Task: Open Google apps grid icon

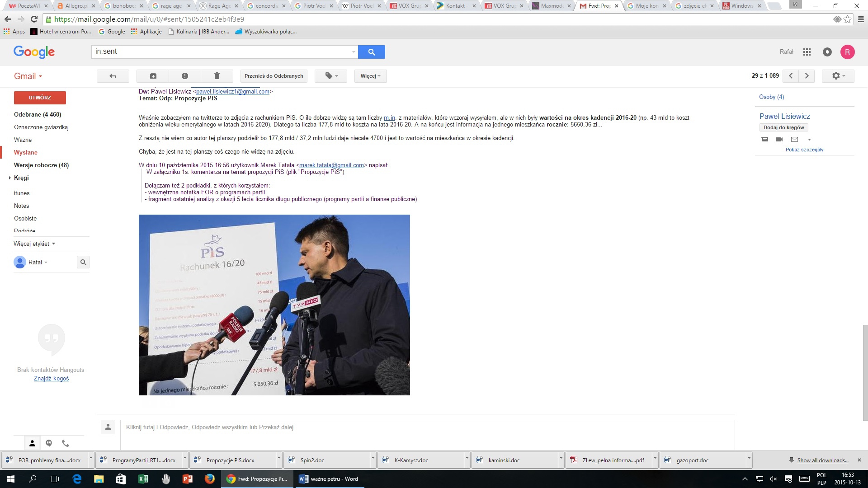Action: [807, 52]
